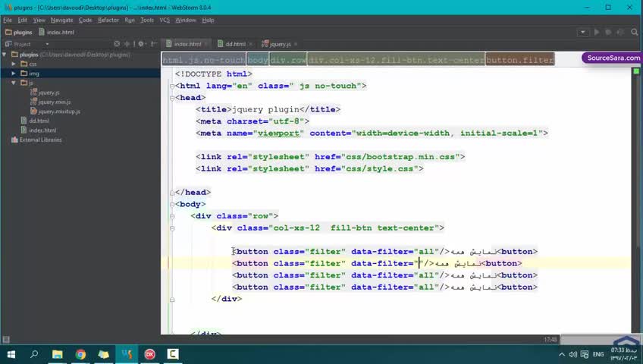Click the div.row breadcrumb in editor

point(288,60)
